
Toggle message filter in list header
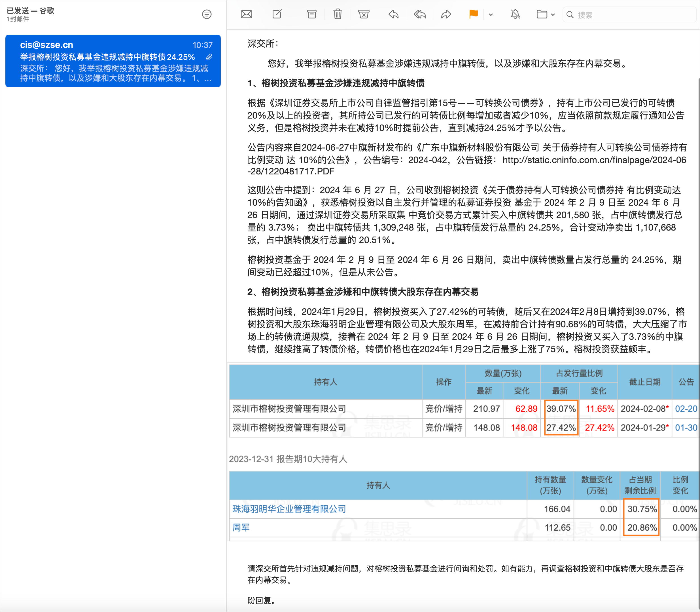207,14
